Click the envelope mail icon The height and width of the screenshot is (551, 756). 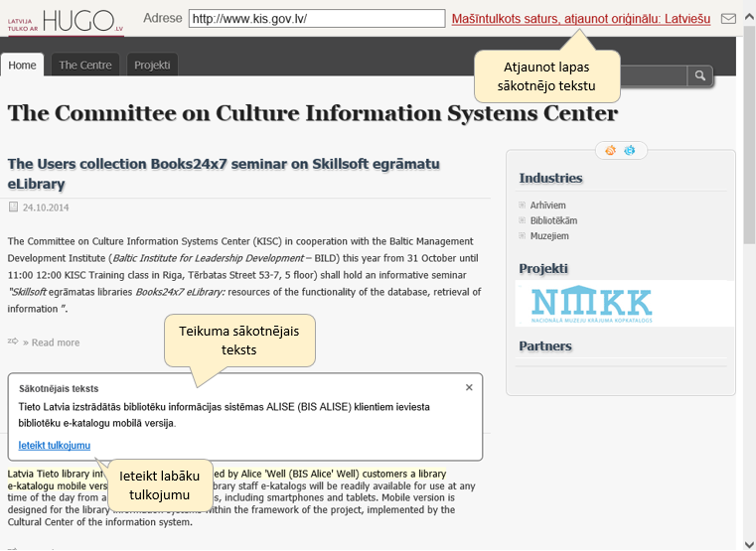coord(728,19)
